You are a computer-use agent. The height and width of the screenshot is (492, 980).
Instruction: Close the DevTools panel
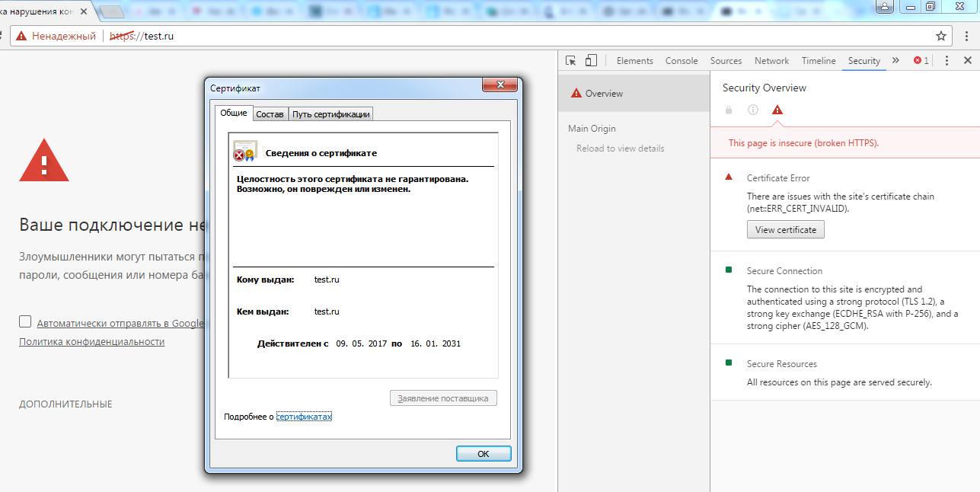point(968,61)
